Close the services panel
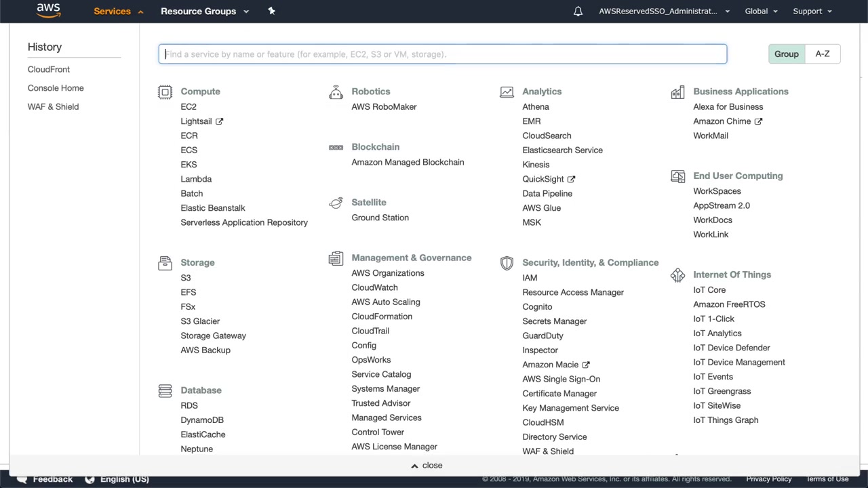 tap(427, 466)
